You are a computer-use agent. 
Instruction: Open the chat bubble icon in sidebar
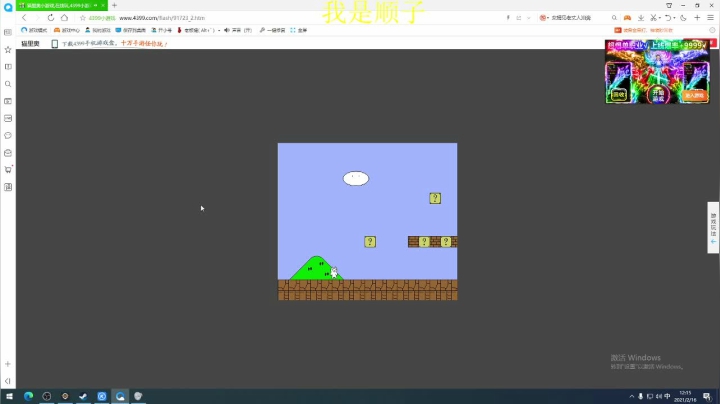[x=8, y=135]
